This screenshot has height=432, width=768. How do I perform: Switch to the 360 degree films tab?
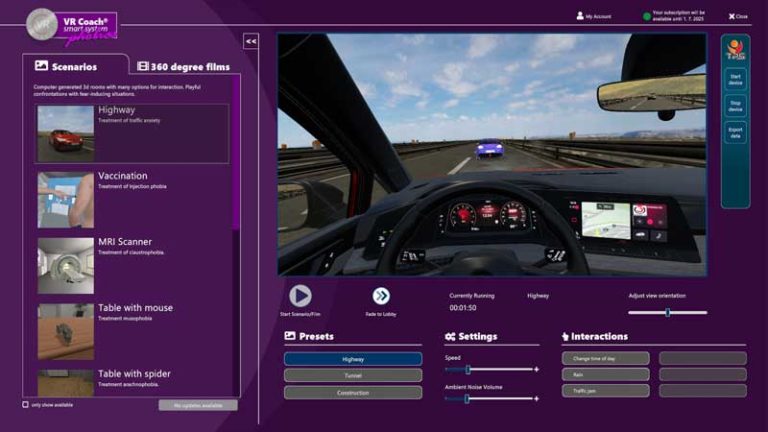click(x=184, y=67)
